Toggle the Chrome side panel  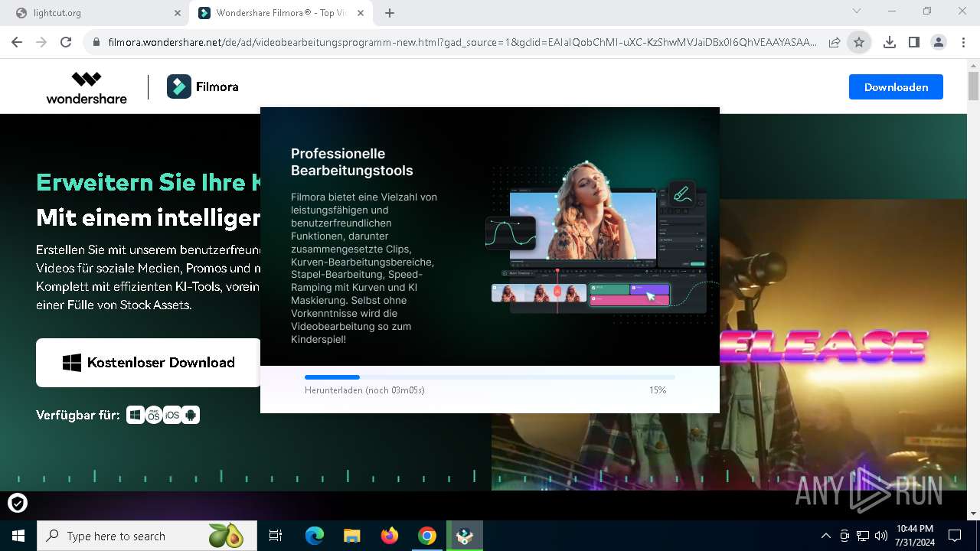click(914, 42)
